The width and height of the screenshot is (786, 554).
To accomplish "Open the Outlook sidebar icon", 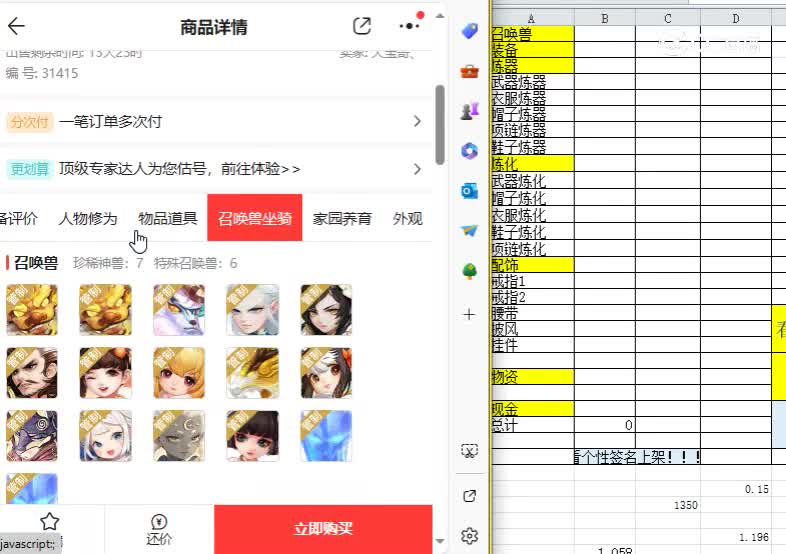I will coord(469,191).
